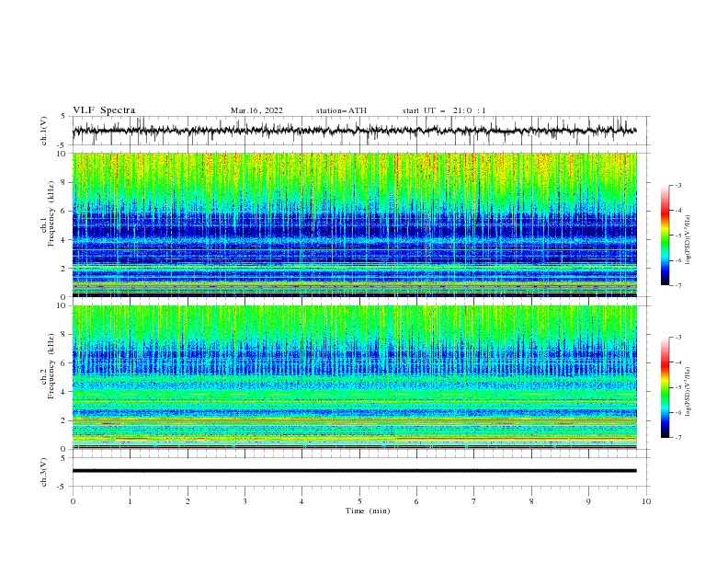728x563 pixels.
Task: Click the ch.1 voltage waveform trace
Action: pyautogui.click(x=354, y=131)
